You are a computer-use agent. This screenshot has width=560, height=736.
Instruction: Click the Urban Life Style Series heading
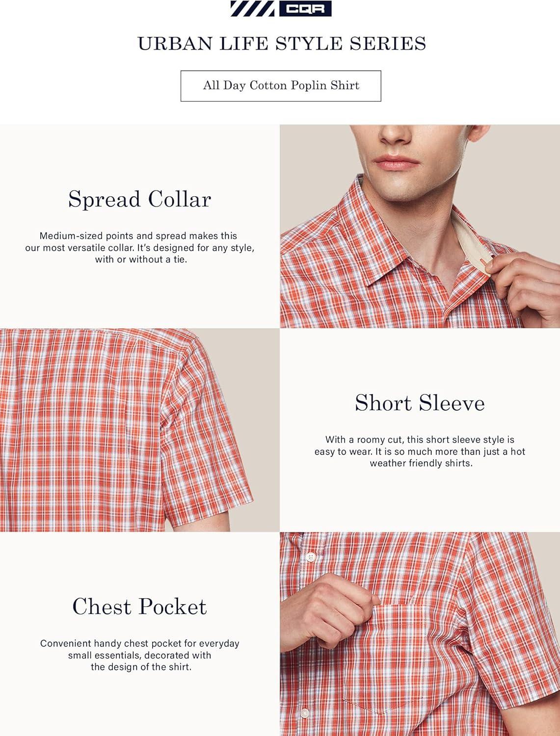[x=282, y=44]
